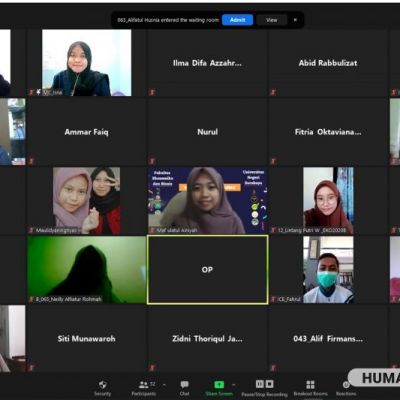Image resolution: width=400 pixels, height=400 pixels.
Task: Select the video tile with two women
Action: point(86,201)
